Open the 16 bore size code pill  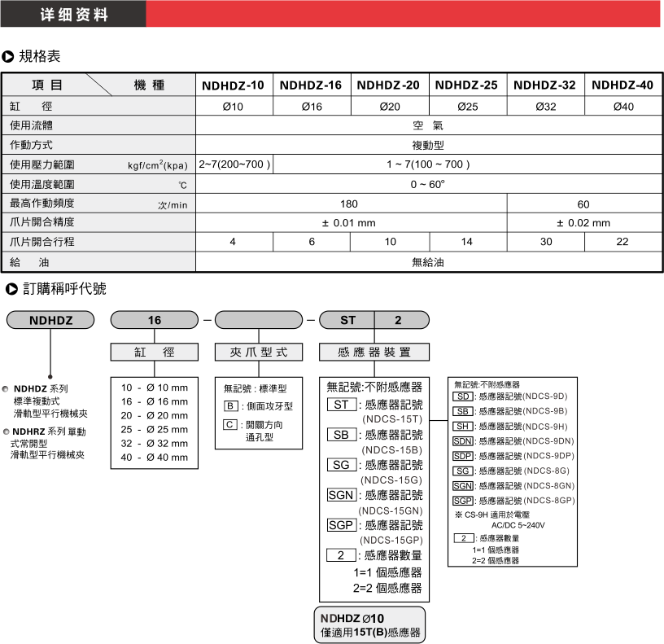click(155, 321)
